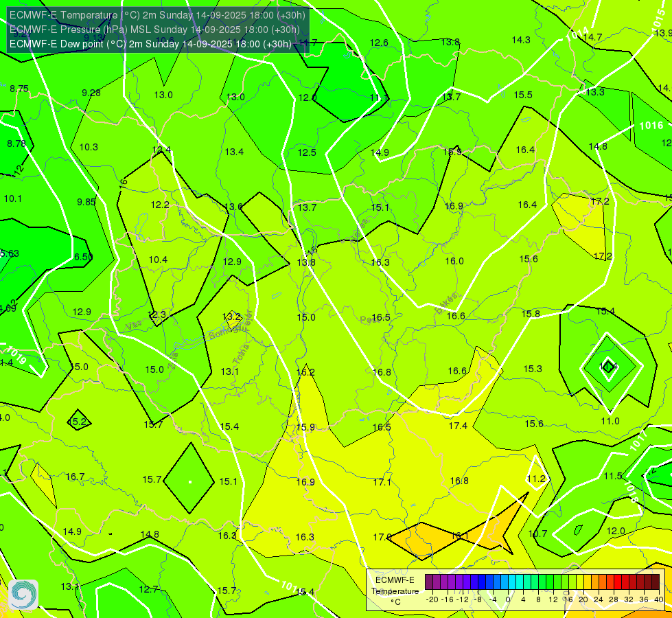This screenshot has width=672, height=618.
Task: Click the Tolna county label
Action: pyautogui.click(x=241, y=354)
